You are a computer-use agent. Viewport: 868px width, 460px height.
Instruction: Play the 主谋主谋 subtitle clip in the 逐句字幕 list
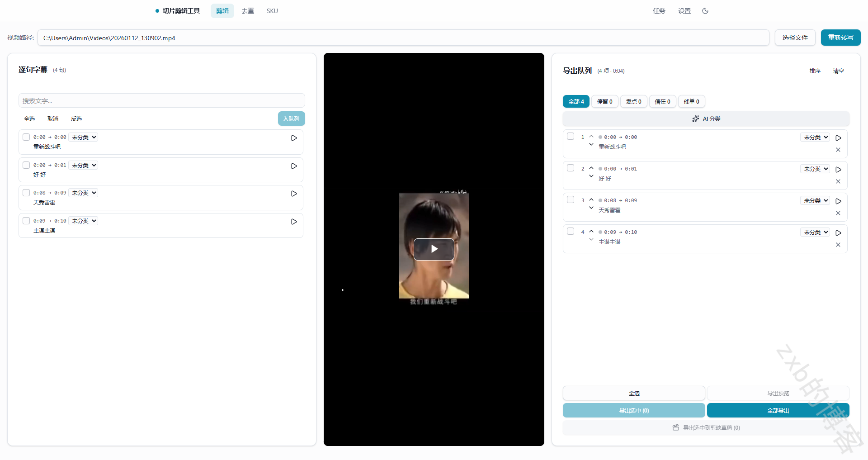coord(294,222)
